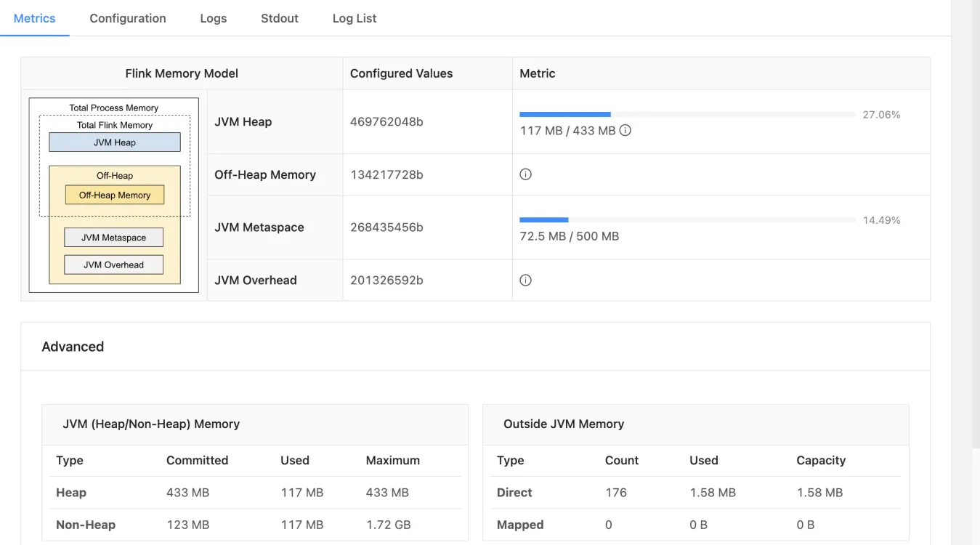This screenshot has width=980, height=545.
Task: Click the Non-Heap maximum value 1.72 GB
Action: (389, 524)
